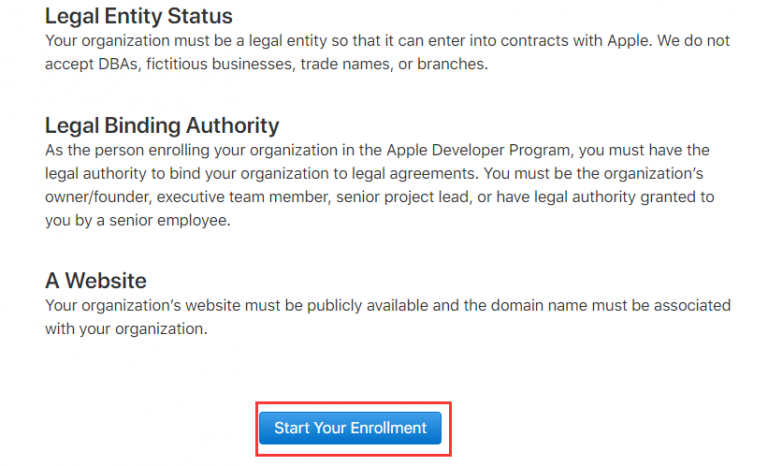Click the word "owner/founder"
This screenshot has height=466, width=768.
[x=93, y=197]
